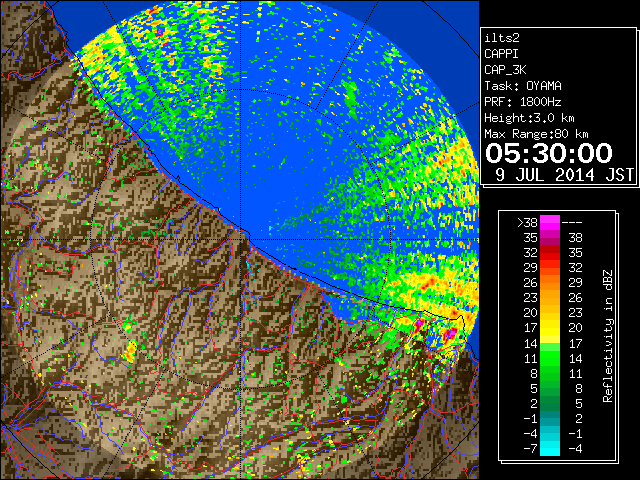
Task: Click the 'Reflectivity in dBZ' axis label
Action: (608, 336)
